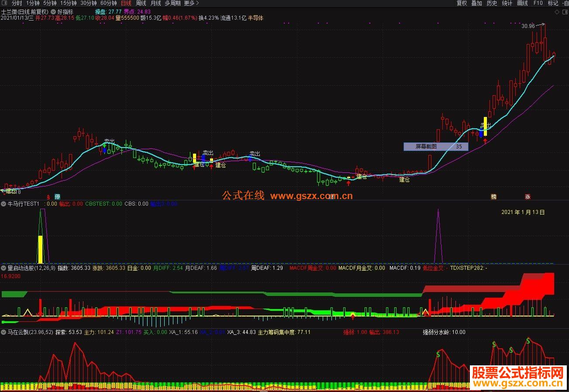Click the 流通13.1亿 value
The height and width of the screenshot is (392, 569).
point(234,18)
